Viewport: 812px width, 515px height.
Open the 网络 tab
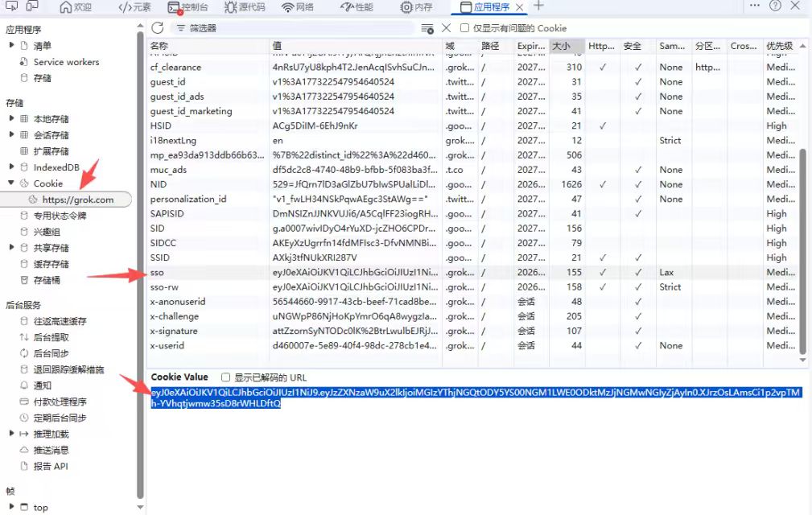coord(298,7)
